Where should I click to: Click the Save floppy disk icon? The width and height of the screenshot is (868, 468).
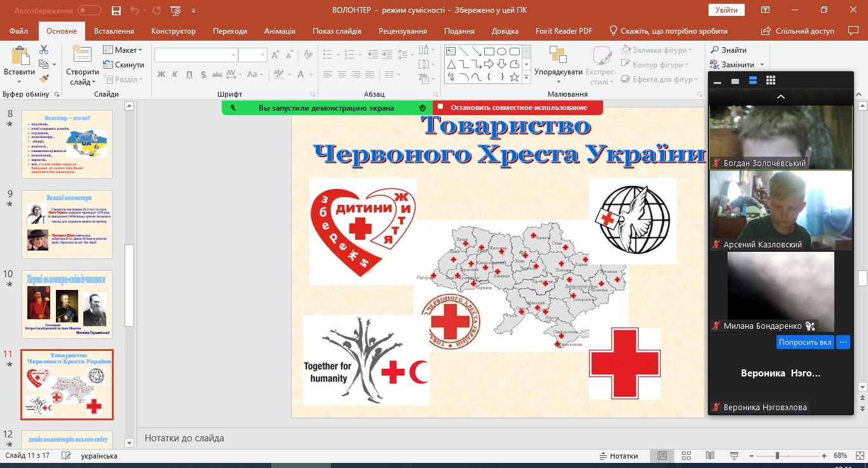point(116,10)
